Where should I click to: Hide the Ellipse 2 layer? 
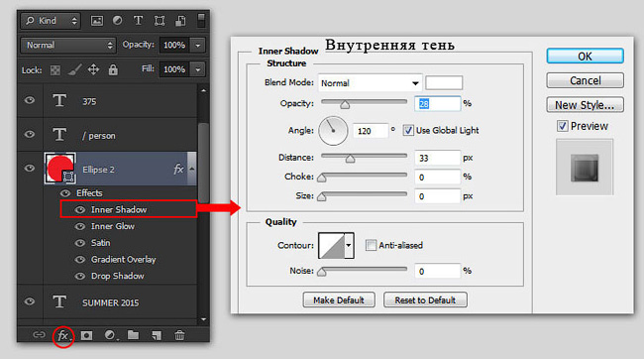pyautogui.click(x=30, y=169)
